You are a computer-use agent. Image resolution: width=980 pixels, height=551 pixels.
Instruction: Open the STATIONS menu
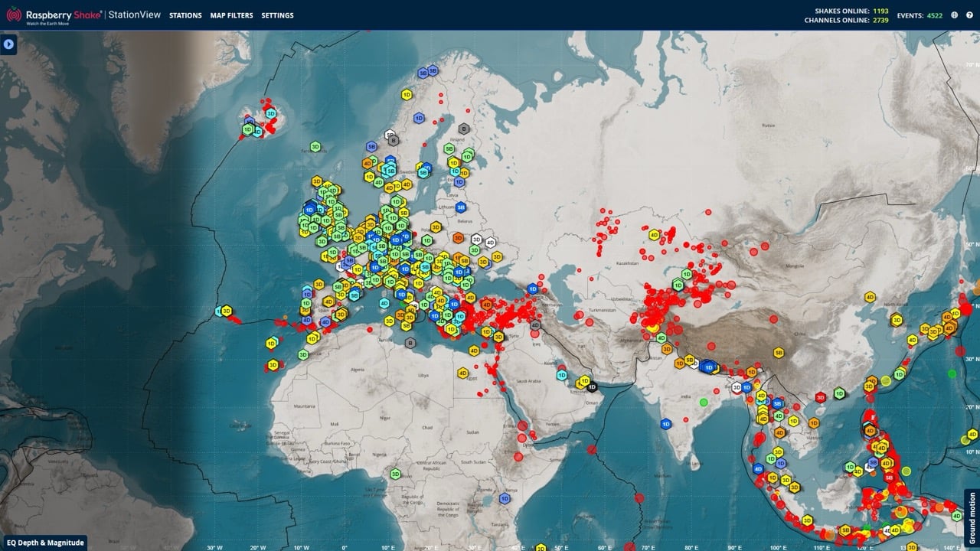click(x=185, y=15)
